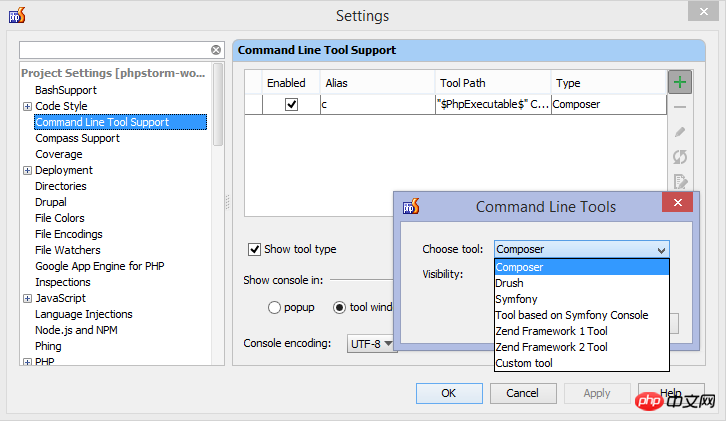Click the Cancel button in Settings
Image resolution: width=726 pixels, height=421 pixels.
pyautogui.click(x=522, y=393)
